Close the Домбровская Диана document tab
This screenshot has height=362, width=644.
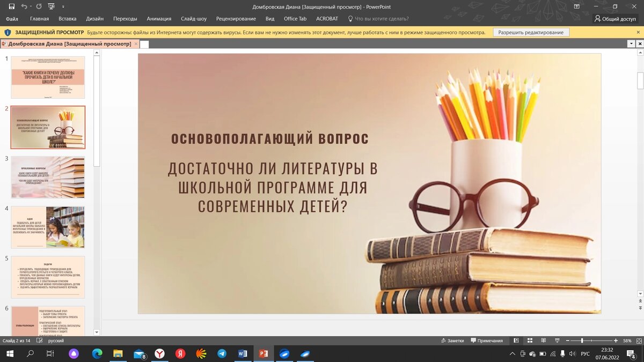click(x=136, y=43)
